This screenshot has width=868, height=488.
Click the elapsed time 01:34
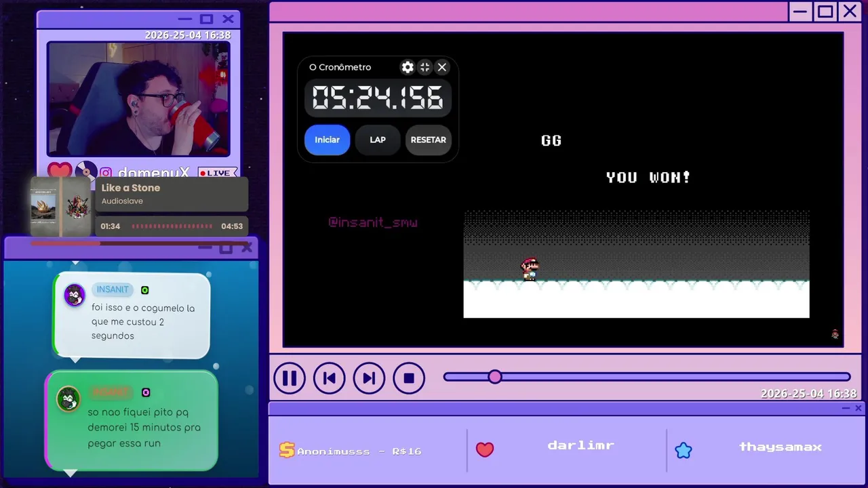click(x=111, y=226)
